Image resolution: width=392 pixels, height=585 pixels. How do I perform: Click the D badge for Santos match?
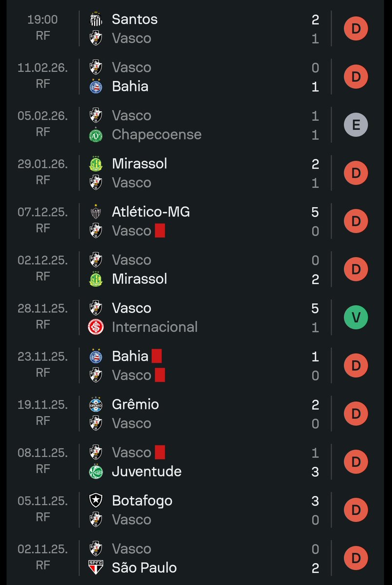(356, 29)
